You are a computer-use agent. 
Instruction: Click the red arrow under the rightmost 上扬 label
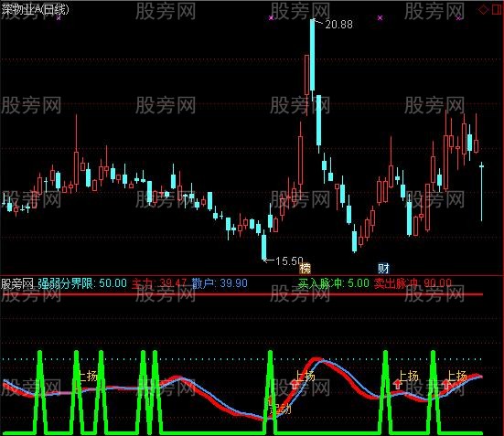pos(446,384)
